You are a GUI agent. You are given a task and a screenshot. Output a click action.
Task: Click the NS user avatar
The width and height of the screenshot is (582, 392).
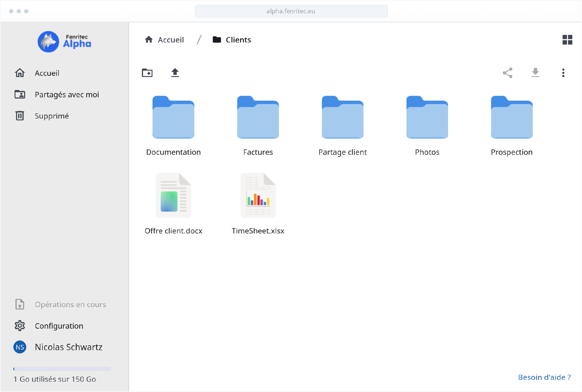point(20,347)
